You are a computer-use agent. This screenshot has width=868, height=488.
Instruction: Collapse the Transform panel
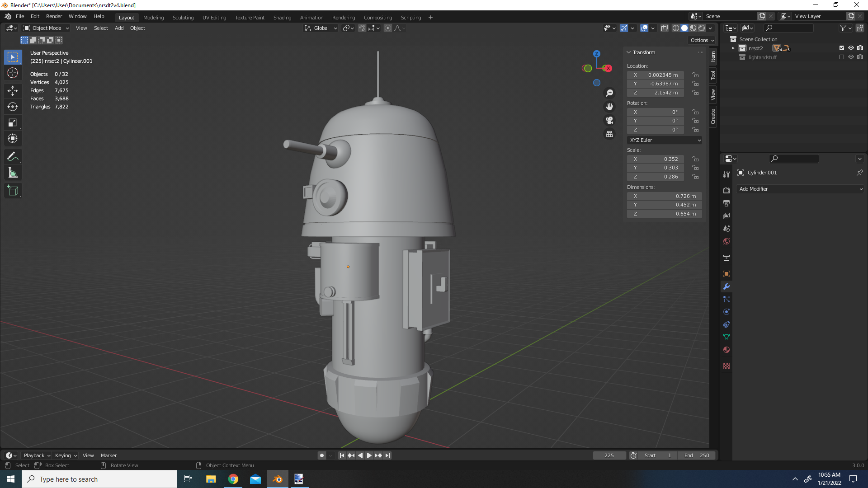(x=628, y=52)
